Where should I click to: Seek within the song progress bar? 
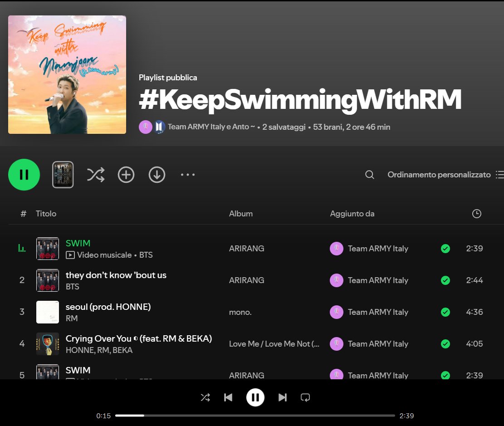click(x=255, y=416)
